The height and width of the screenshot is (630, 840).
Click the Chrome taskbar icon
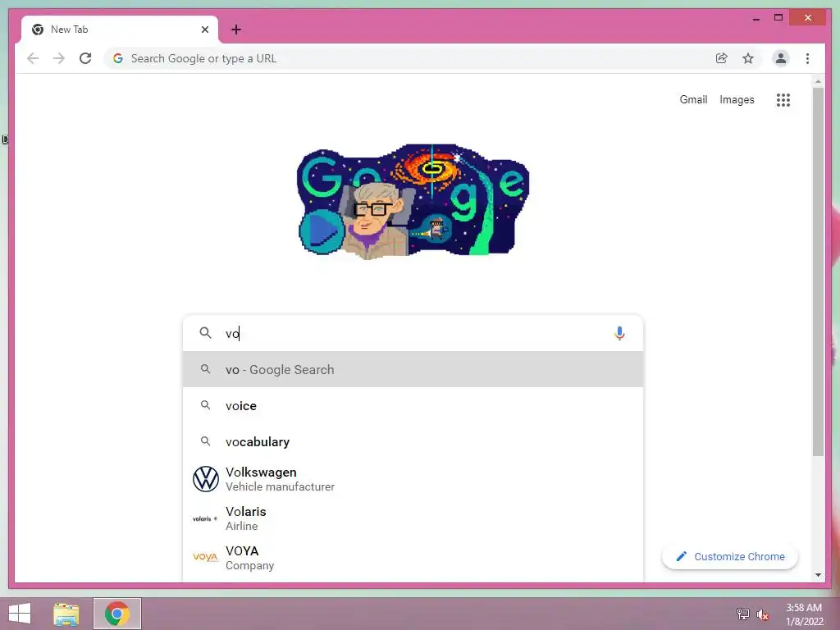coord(117,614)
